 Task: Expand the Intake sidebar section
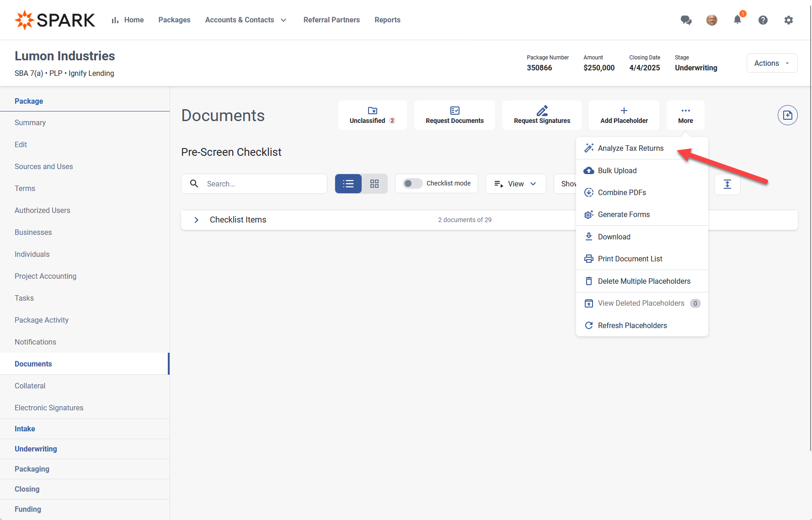(x=85, y=429)
